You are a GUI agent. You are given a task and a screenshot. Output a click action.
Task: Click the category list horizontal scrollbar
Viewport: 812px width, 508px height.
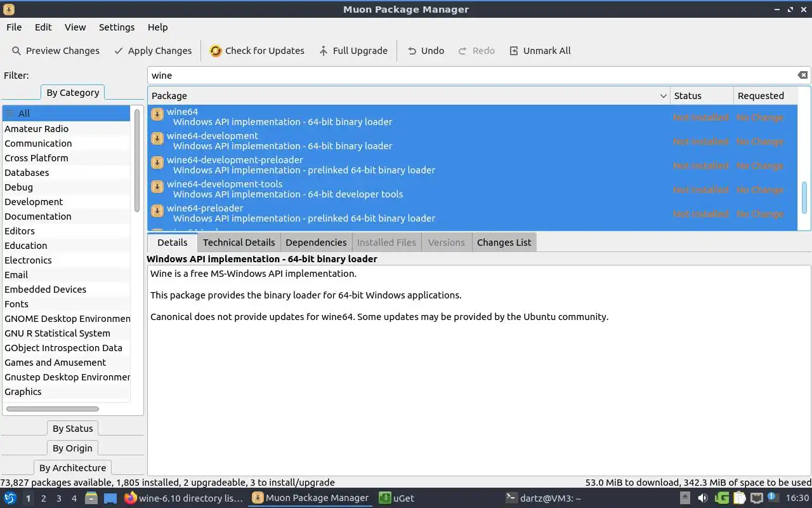point(53,409)
